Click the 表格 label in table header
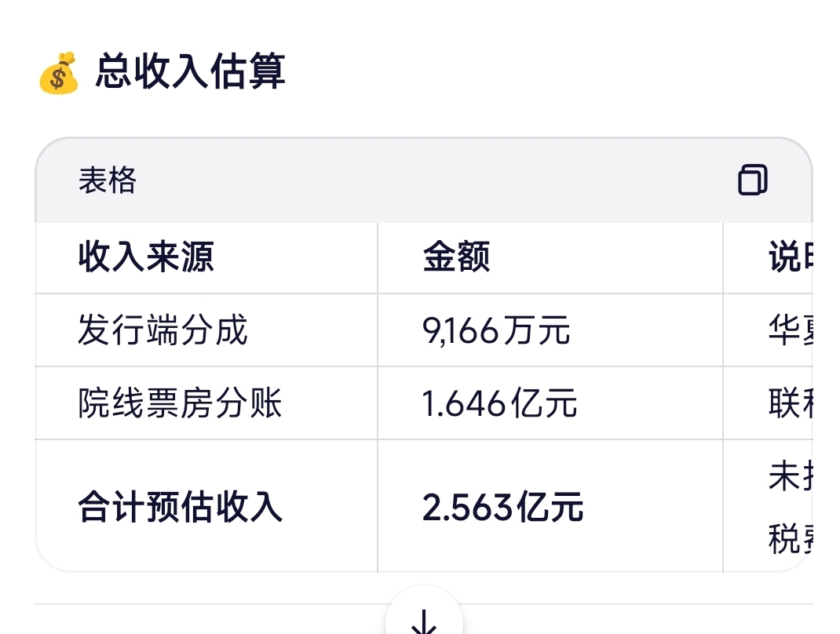This screenshot has height=634, width=840. pos(107,180)
